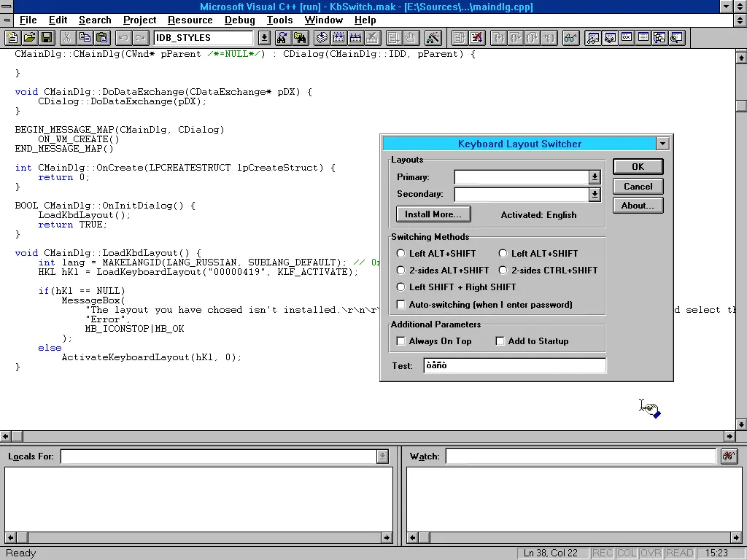Show the Watch window via toolbar icon
The width and height of the screenshot is (747, 560).
pos(592,38)
